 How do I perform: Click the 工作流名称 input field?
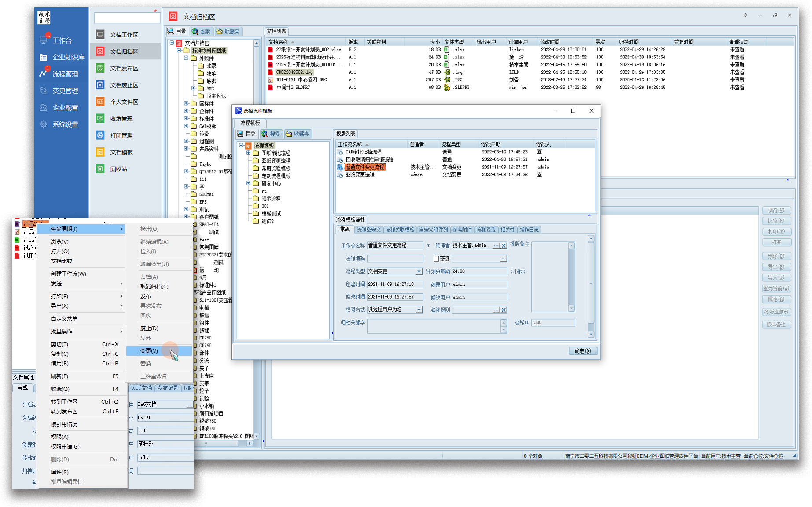point(395,245)
